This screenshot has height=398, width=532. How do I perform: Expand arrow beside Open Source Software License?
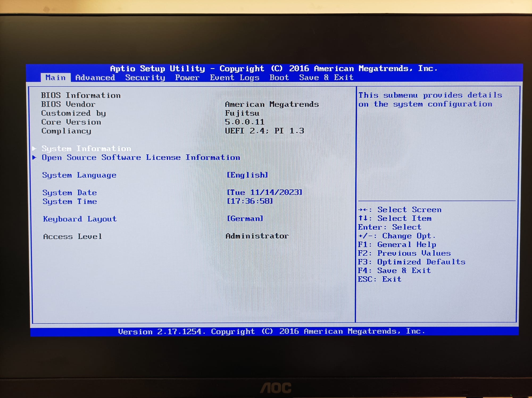point(34,157)
